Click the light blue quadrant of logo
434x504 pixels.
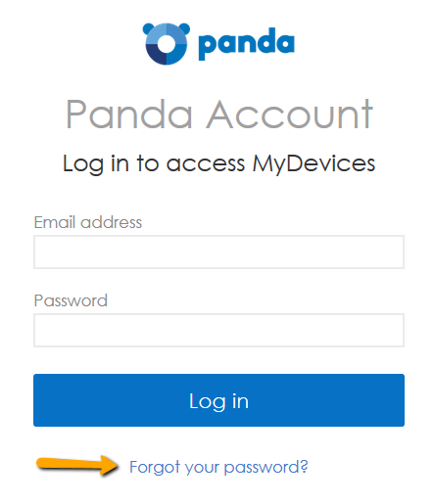(156, 33)
